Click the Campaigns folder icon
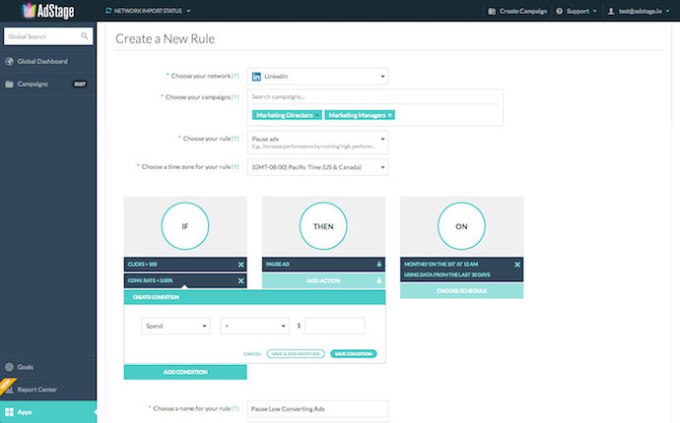The image size is (680, 423). (9, 84)
